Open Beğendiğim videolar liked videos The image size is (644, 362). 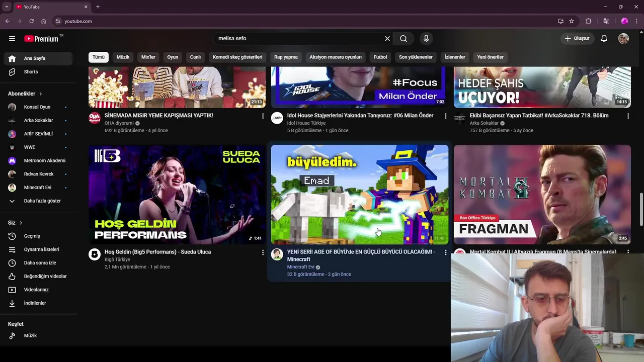pos(38,276)
